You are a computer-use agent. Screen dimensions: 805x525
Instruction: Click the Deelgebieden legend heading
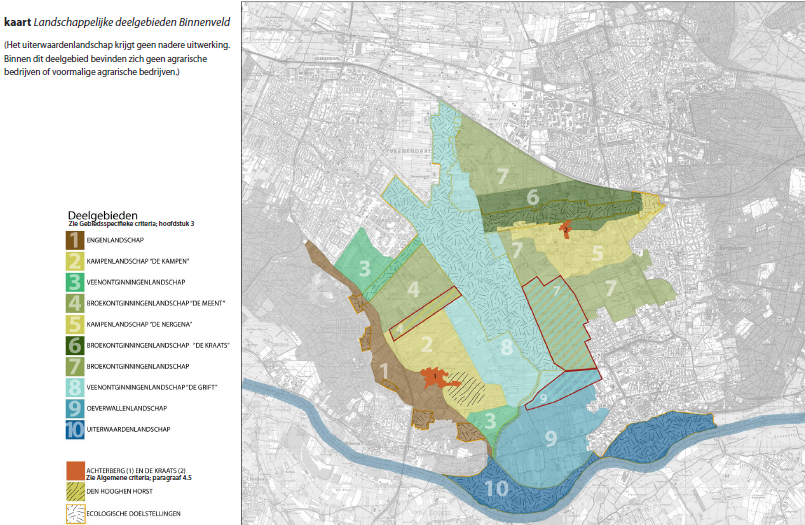click(102, 215)
